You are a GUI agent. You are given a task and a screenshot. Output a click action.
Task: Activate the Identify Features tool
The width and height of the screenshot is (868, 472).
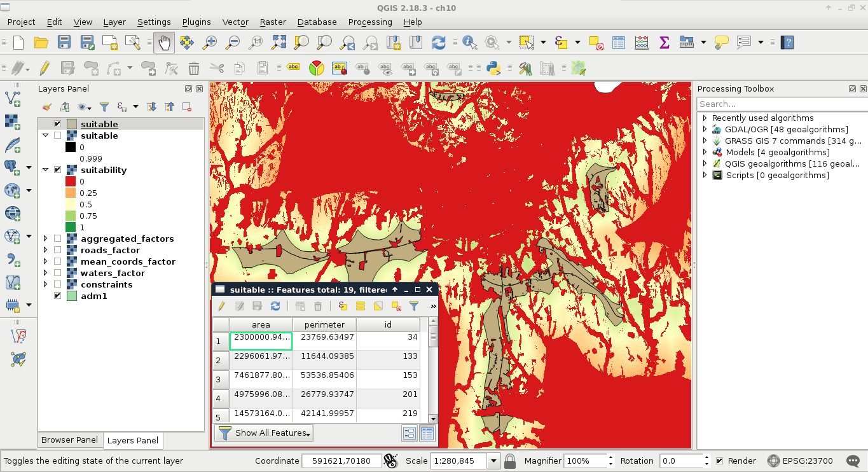(x=470, y=43)
